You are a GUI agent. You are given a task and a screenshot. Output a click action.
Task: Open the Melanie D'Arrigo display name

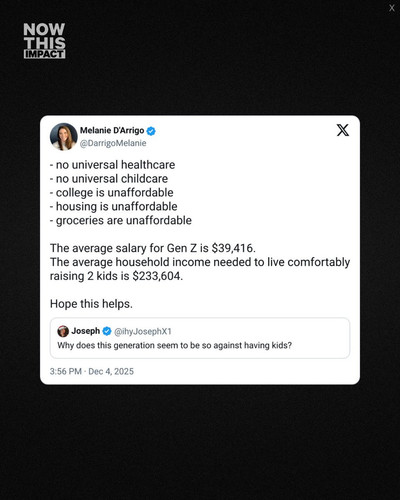point(112,130)
